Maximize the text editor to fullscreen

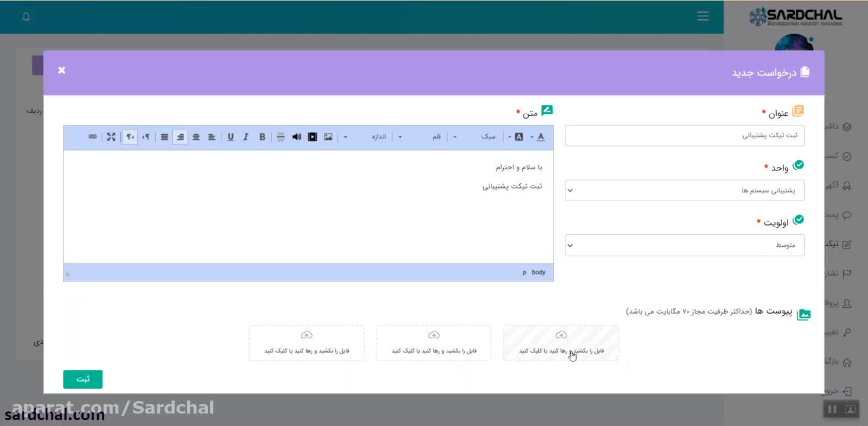coord(111,137)
